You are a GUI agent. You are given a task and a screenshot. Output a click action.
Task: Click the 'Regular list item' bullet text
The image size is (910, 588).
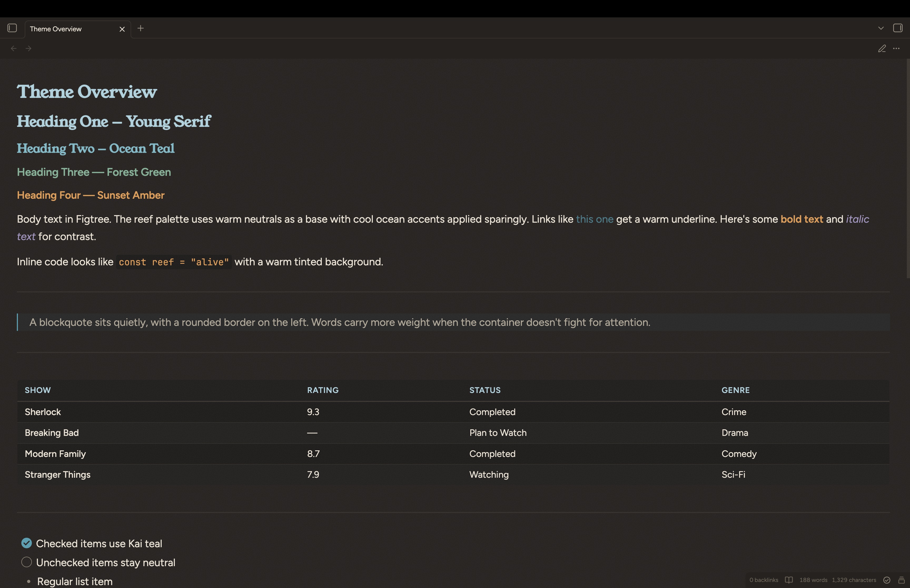[x=75, y=581]
